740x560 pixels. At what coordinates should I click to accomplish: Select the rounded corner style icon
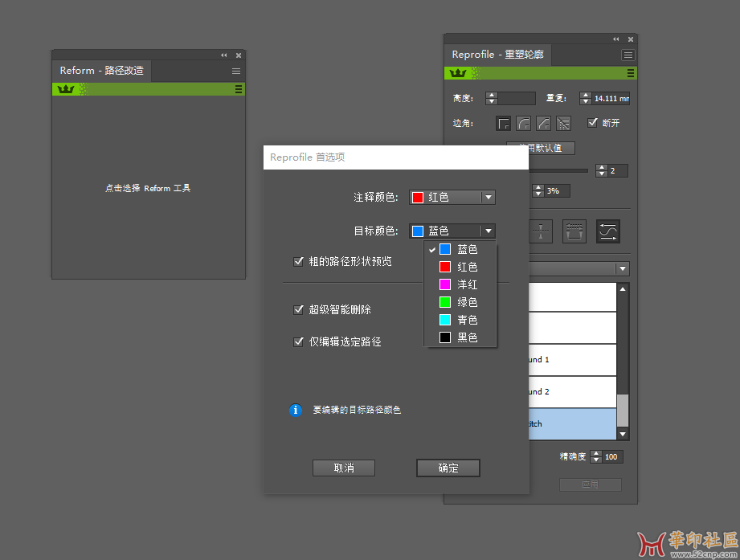[523, 124]
